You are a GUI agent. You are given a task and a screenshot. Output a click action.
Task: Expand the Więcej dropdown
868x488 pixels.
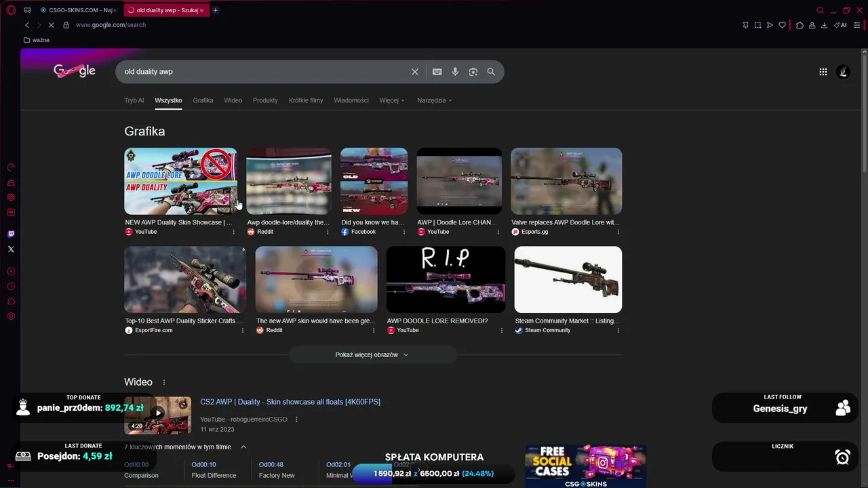coord(391,100)
